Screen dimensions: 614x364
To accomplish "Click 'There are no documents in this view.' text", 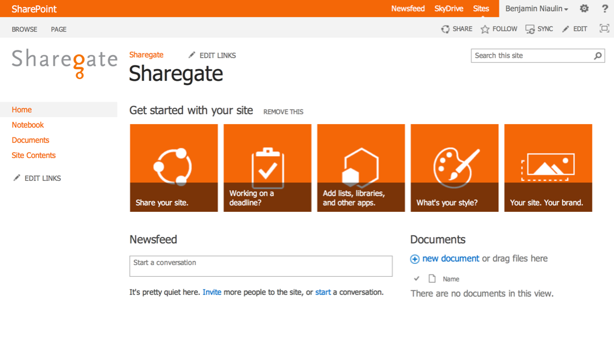I will pos(482,294).
